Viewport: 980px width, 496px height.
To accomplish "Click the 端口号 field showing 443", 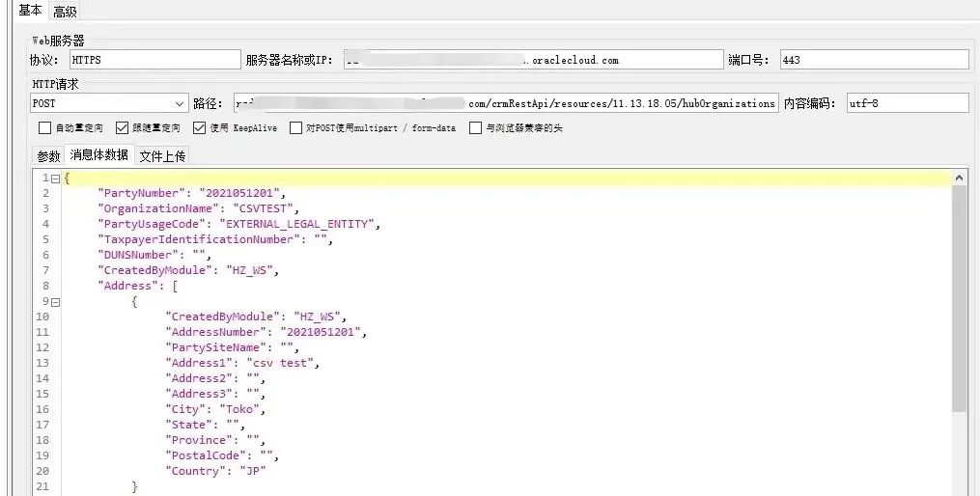I will [874, 60].
